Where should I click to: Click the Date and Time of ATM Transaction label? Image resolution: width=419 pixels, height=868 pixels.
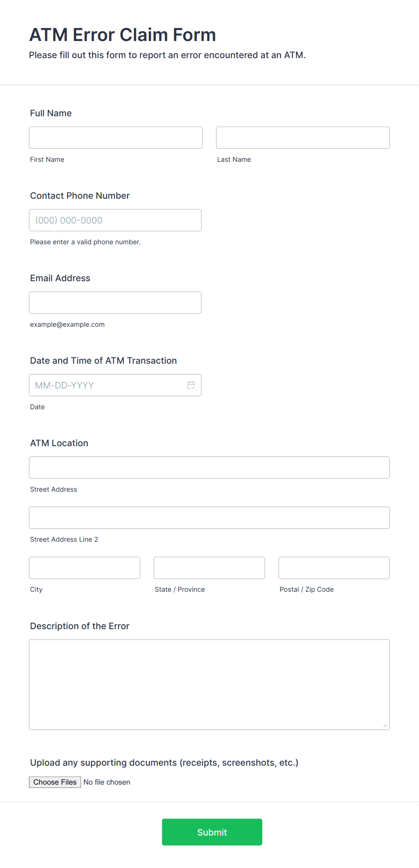click(x=104, y=361)
